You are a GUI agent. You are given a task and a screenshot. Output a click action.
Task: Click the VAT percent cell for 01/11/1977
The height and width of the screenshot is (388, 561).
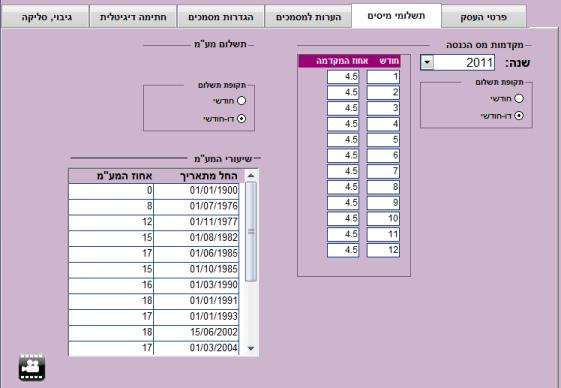[x=111, y=222]
